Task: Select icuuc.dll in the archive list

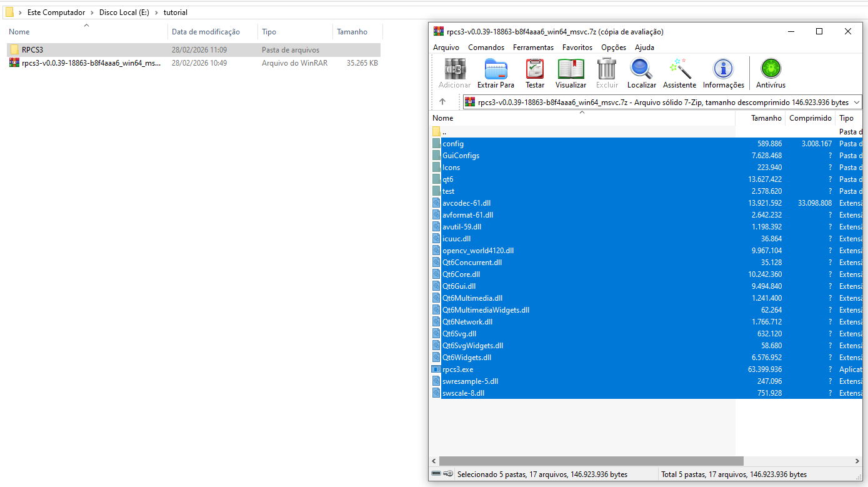Action: coord(646,239)
